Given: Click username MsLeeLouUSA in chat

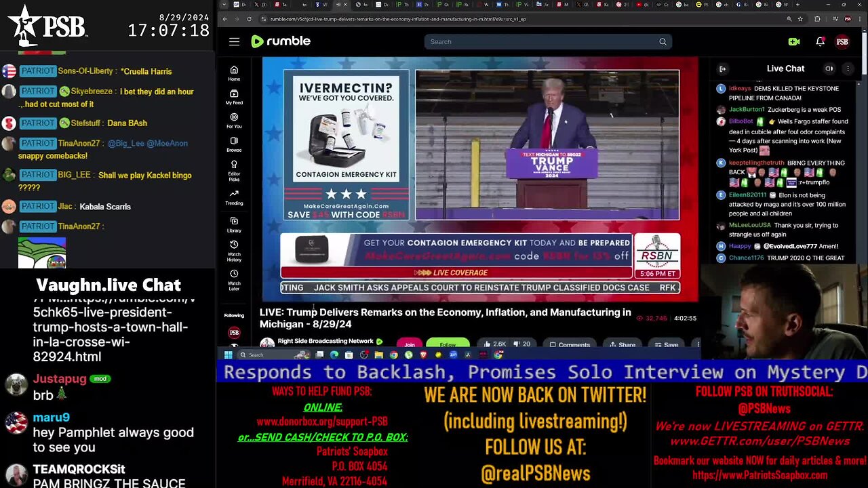Looking at the screenshot, I should [x=750, y=225].
